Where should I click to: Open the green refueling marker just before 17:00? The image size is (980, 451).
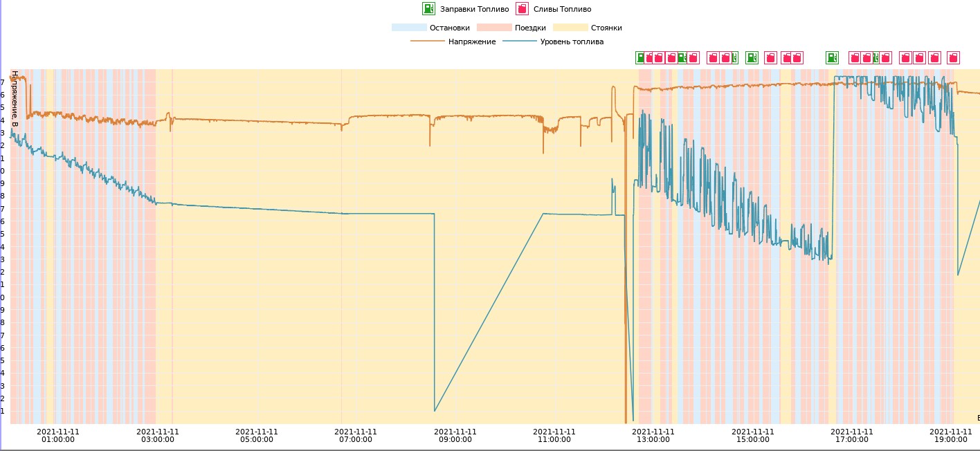[832, 57]
